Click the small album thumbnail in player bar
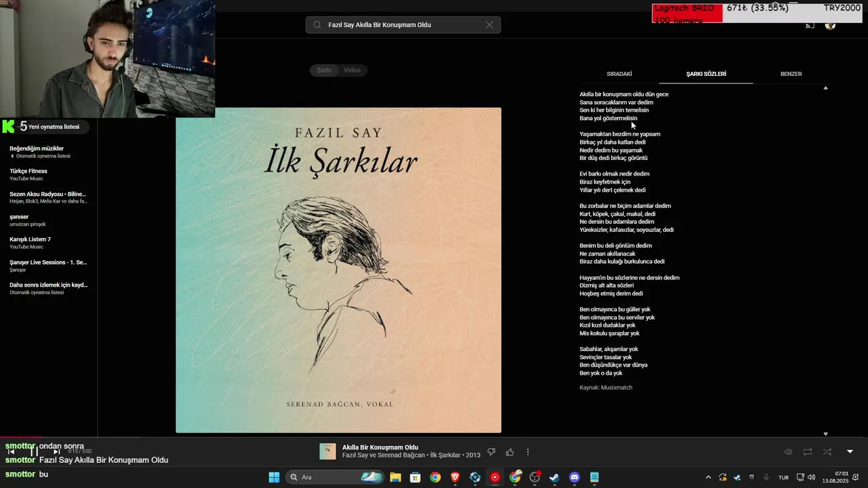The image size is (868, 488). click(x=328, y=451)
